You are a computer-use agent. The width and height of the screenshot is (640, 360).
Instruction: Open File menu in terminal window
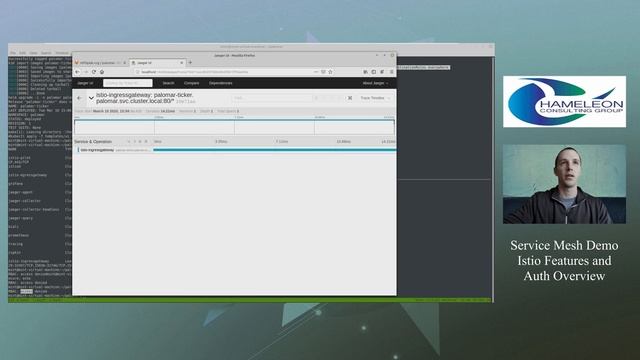click(13, 53)
